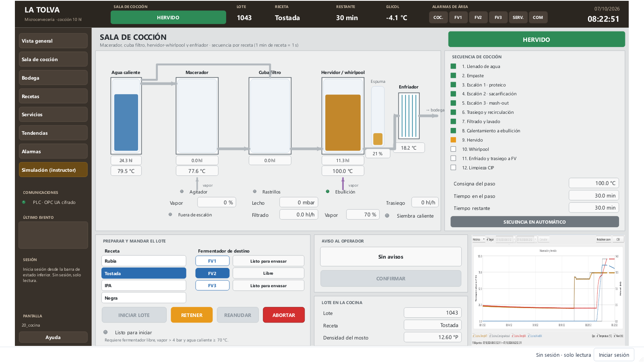
Task: Click the red ABORTAR button
Action: pos(284,315)
